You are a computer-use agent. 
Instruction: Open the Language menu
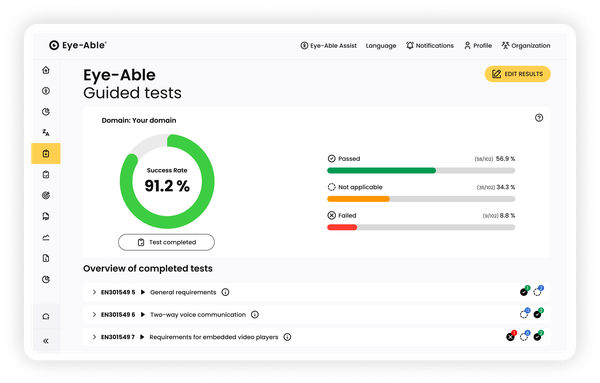[381, 46]
